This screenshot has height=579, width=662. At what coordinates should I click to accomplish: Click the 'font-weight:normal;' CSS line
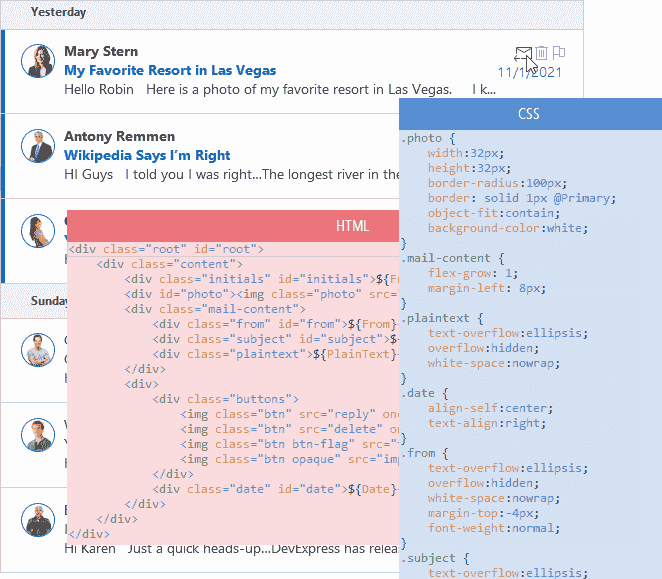point(494,528)
